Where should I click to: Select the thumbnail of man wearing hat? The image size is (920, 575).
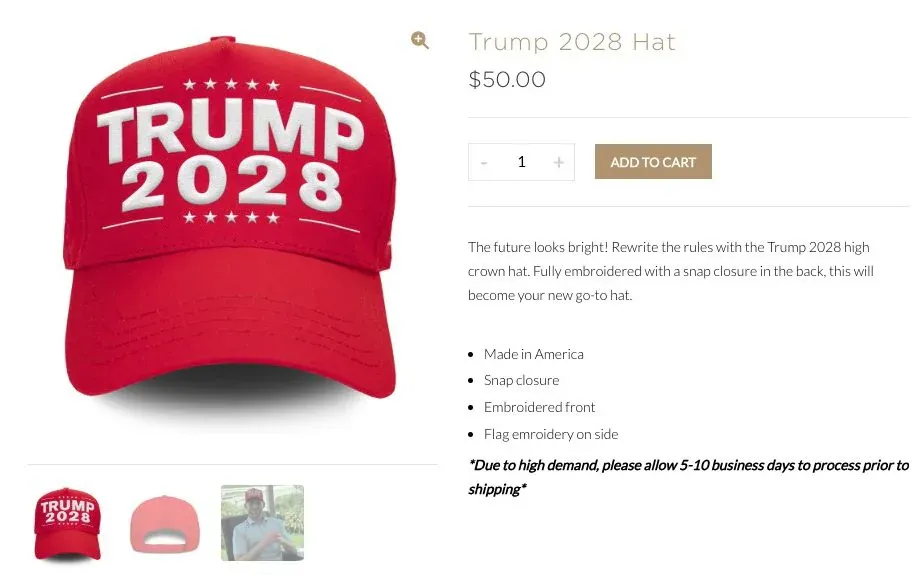[x=262, y=523]
